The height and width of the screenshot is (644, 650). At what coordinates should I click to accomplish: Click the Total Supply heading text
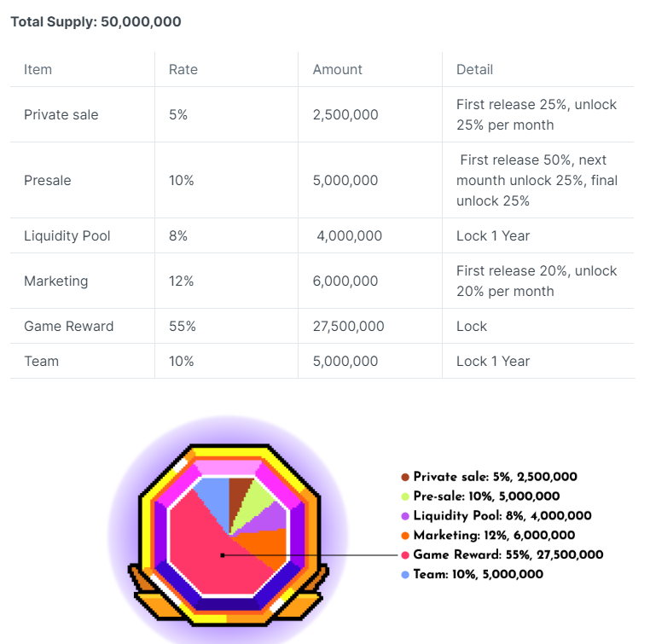[96, 21]
